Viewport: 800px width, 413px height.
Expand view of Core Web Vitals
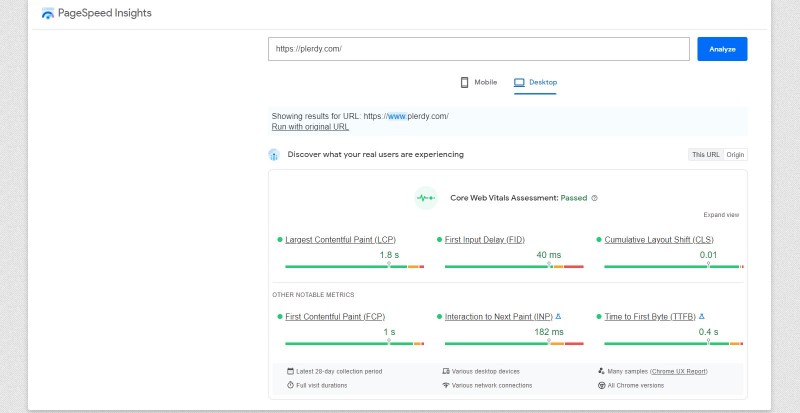721,215
